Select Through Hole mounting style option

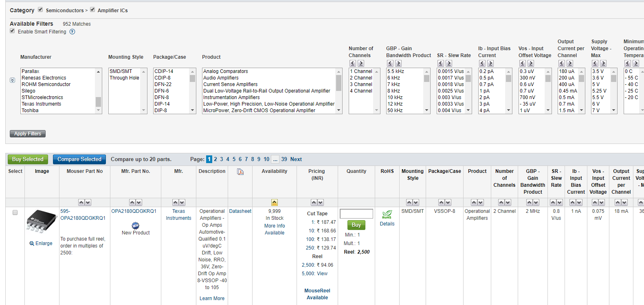(124, 78)
